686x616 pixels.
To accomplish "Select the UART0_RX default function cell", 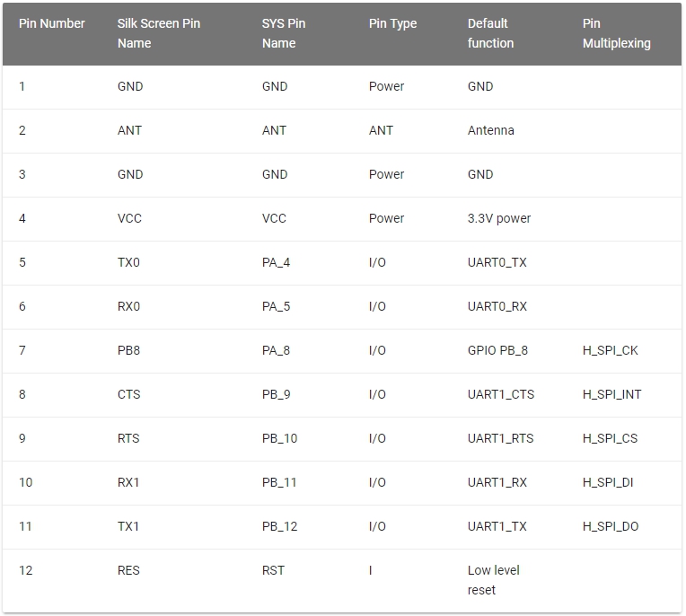I will 497,306.
